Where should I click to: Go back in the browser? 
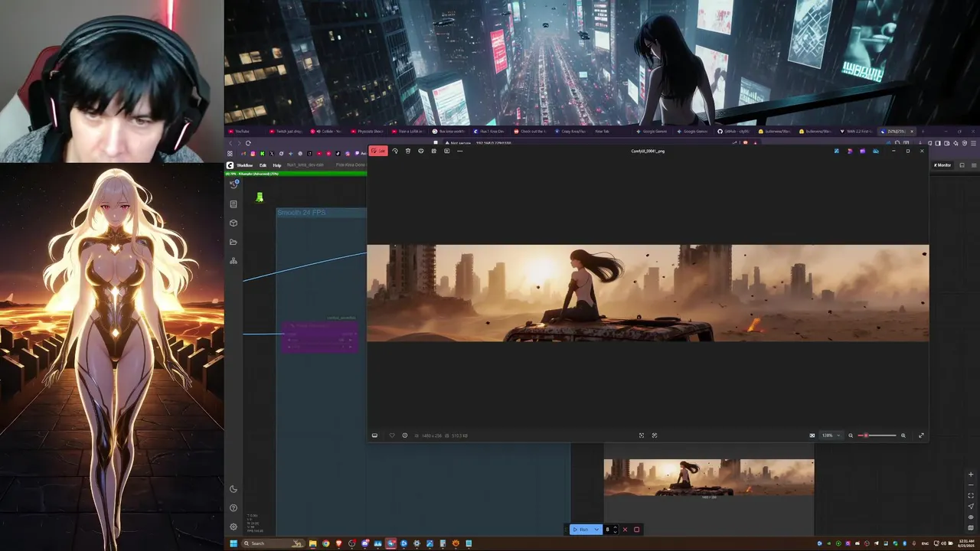click(x=230, y=143)
